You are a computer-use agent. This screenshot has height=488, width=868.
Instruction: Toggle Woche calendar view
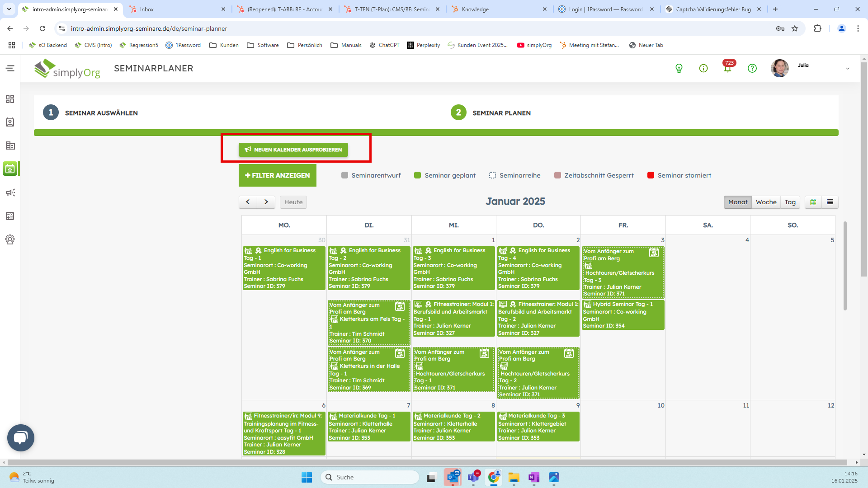[766, 202]
